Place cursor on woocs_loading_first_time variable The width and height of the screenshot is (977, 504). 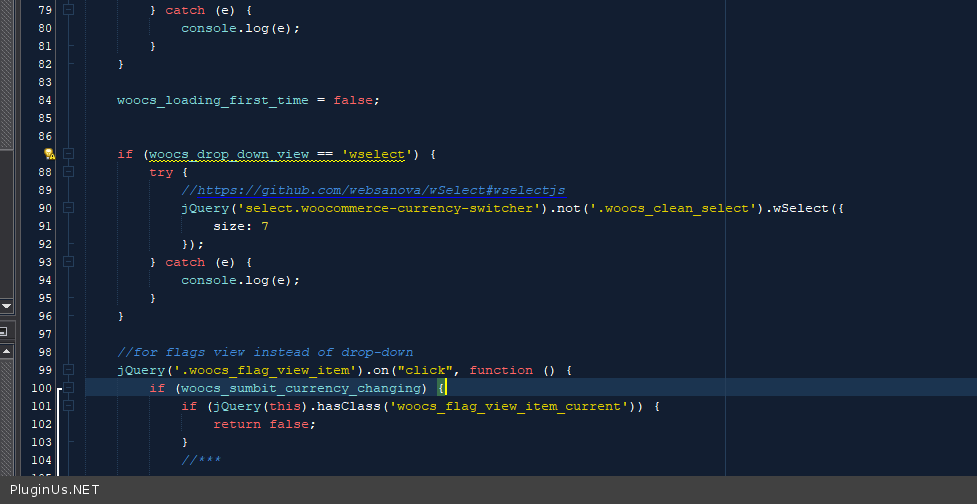click(213, 100)
